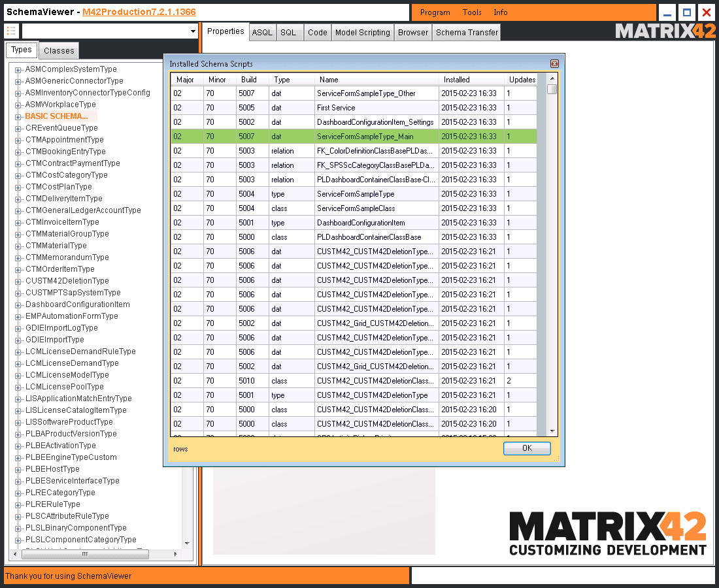Open the Program menu
Viewport: 719px width, 588px height.
tap(435, 12)
